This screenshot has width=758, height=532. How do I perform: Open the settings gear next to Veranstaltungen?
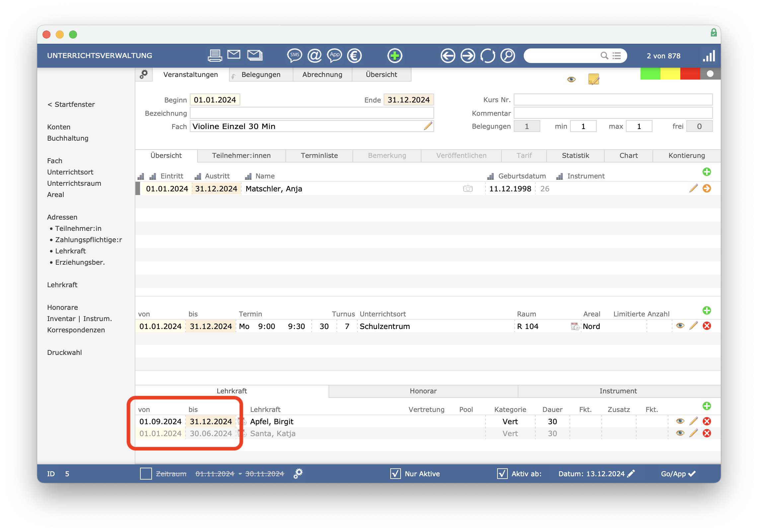tap(144, 74)
